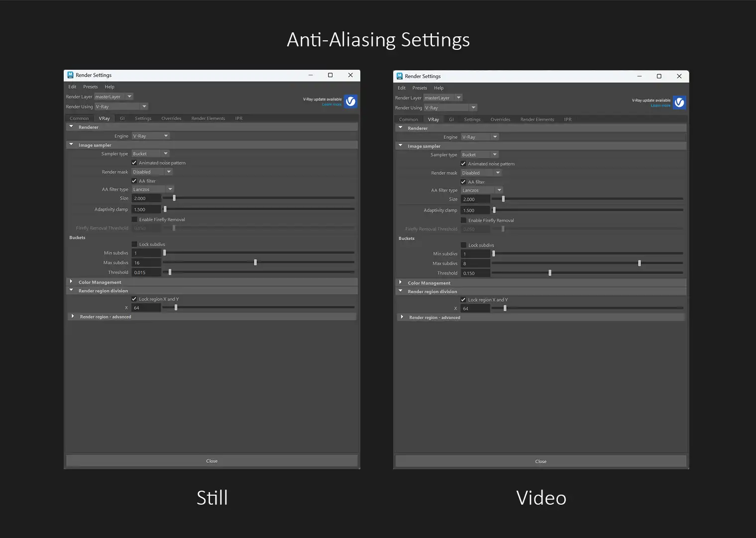Click Learn more link in Video window
The image size is (756, 538).
coord(660,106)
